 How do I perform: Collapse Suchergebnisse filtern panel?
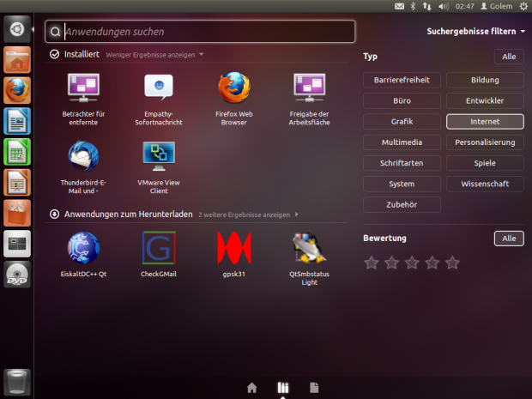(475, 31)
